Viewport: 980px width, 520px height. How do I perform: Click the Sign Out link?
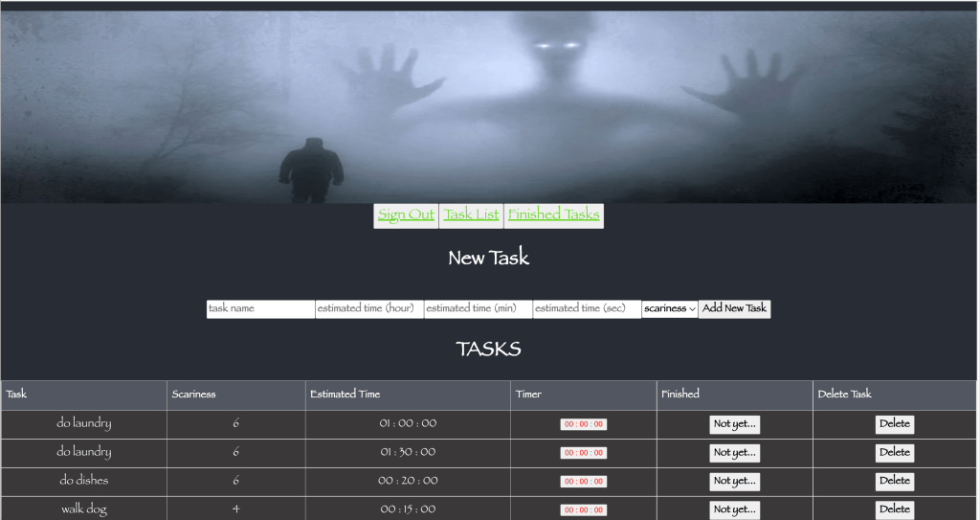coord(406,215)
